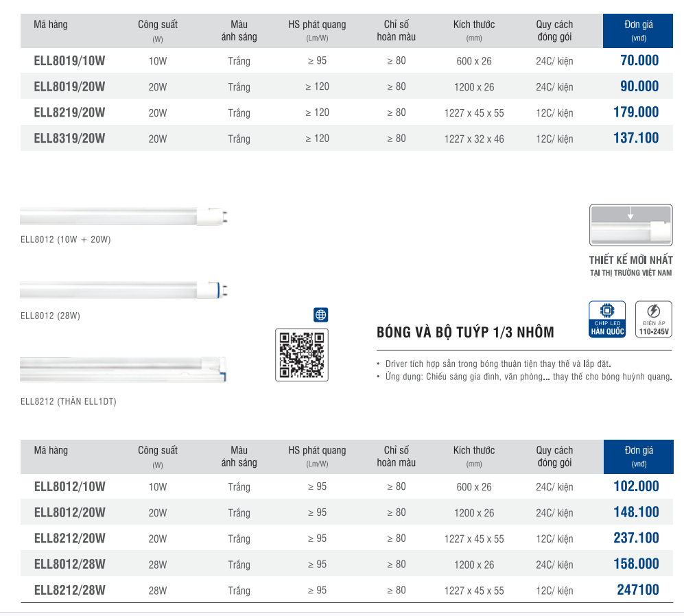Click price 237.100
The image size is (684, 616).
pyautogui.click(x=636, y=538)
